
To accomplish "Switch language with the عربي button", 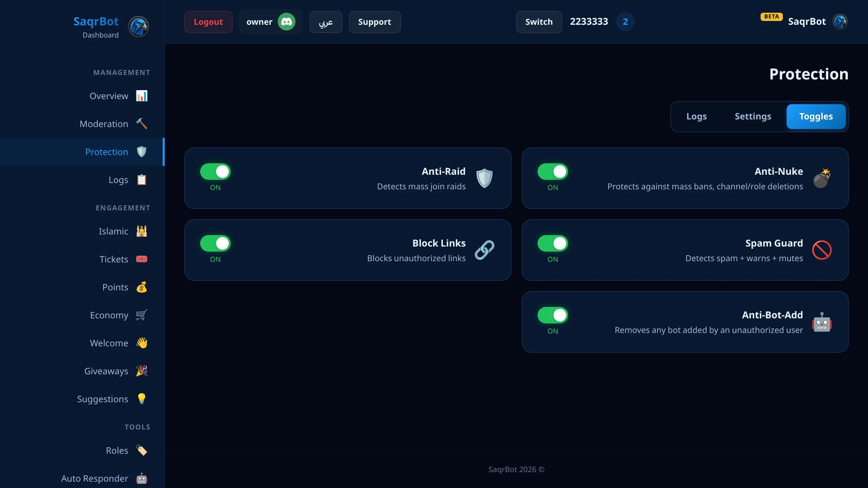I will pos(326,22).
